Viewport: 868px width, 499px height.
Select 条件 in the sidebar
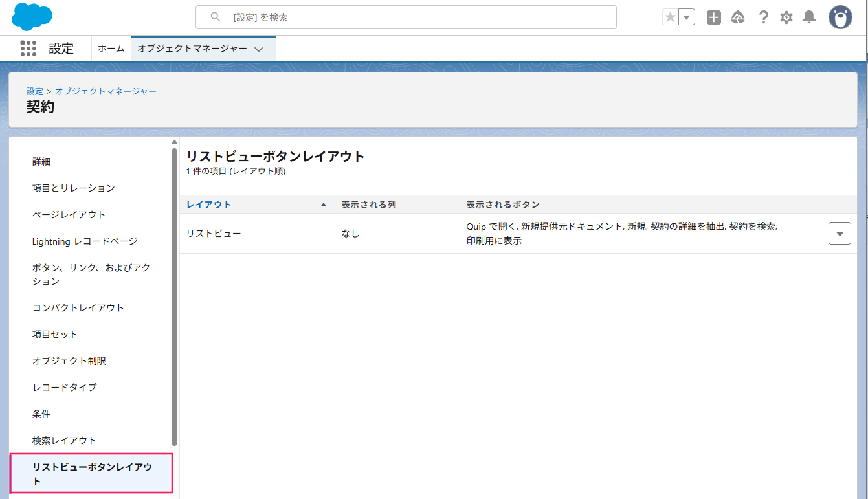[41, 414]
